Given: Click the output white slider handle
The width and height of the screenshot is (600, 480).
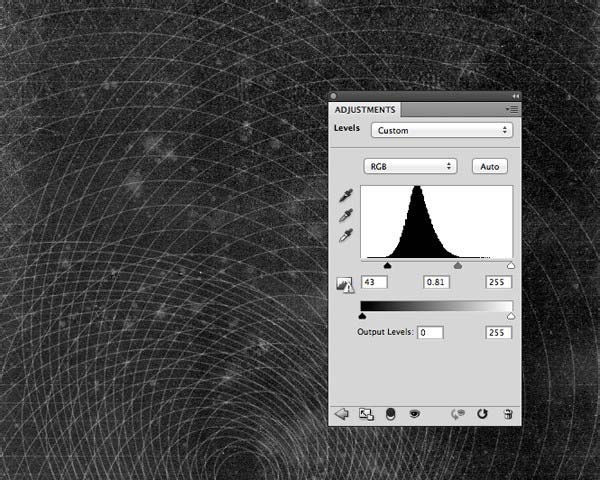Looking at the screenshot, I should pos(511,316).
